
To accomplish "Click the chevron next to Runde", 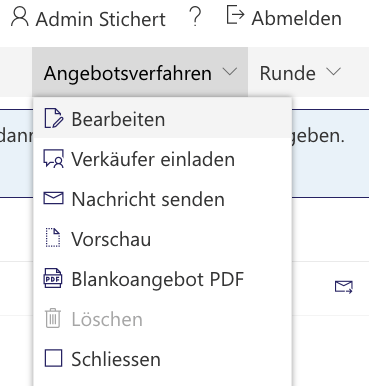I will pos(334,71).
